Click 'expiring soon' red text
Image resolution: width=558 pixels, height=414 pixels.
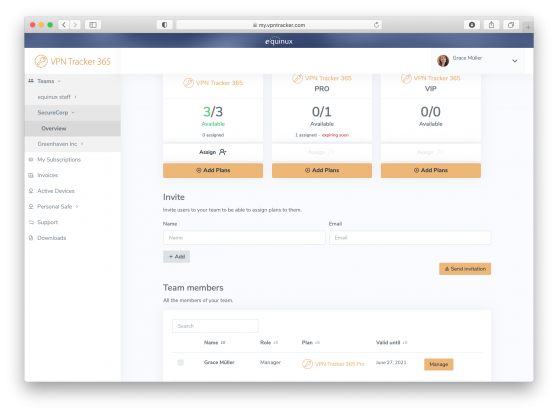pyautogui.click(x=335, y=135)
